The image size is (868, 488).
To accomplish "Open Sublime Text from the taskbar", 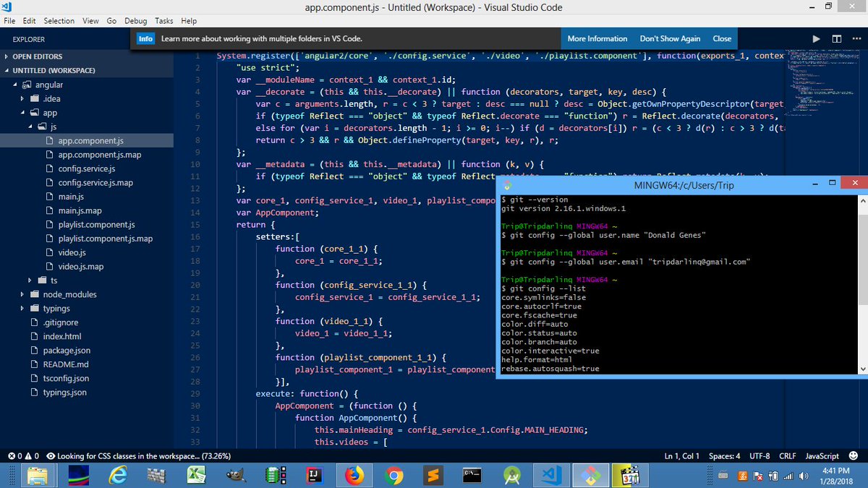I will 433,476.
